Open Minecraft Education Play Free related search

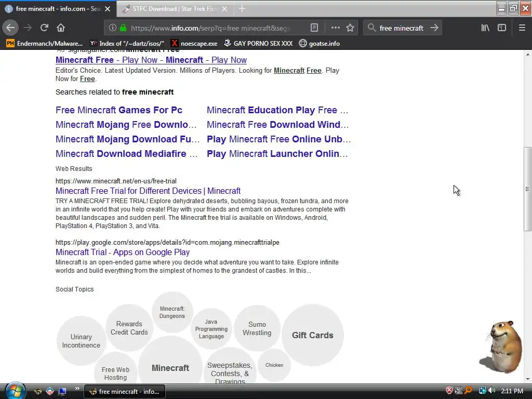(x=277, y=110)
